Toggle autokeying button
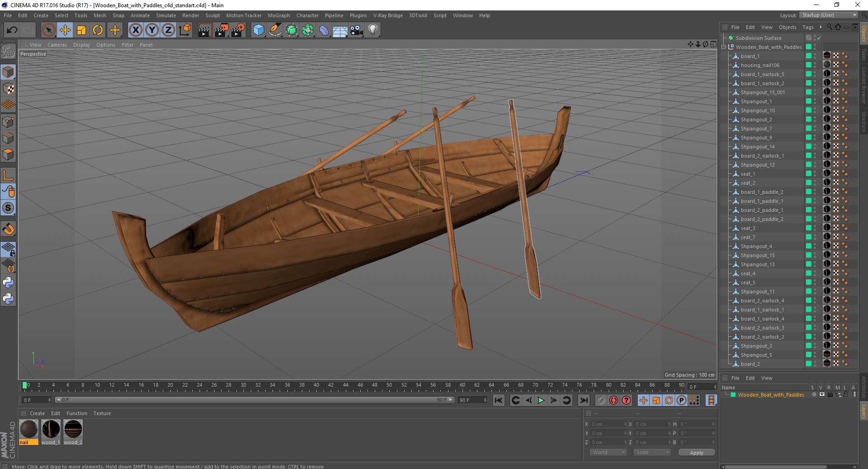The height and width of the screenshot is (469, 868). (614, 400)
